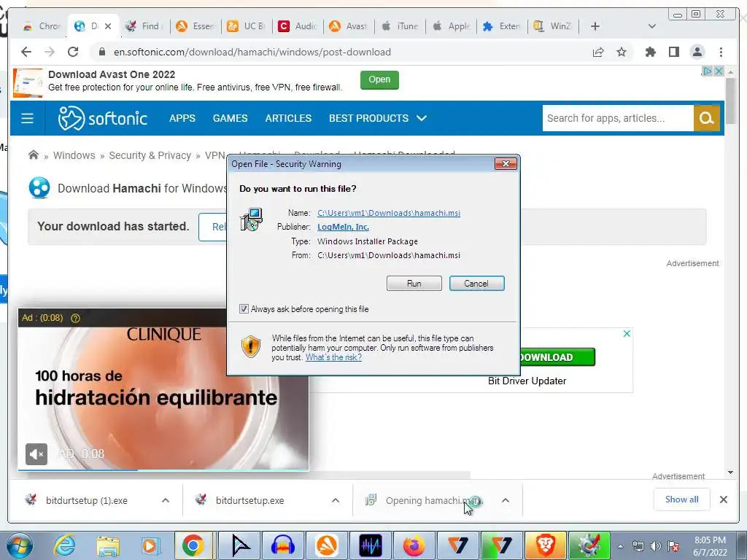
Task: Bookmark this page with the star icon
Action: [x=622, y=52]
